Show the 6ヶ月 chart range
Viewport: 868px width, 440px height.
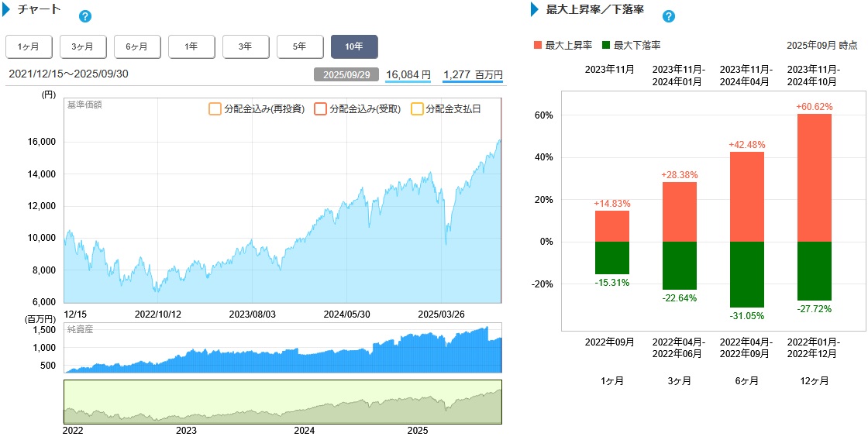[137, 46]
